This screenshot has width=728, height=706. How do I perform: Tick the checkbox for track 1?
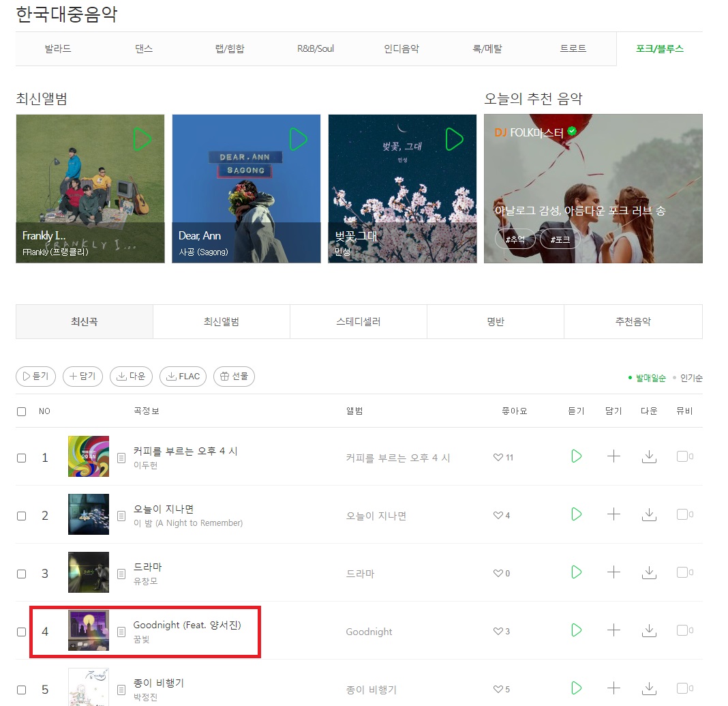tap(21, 458)
